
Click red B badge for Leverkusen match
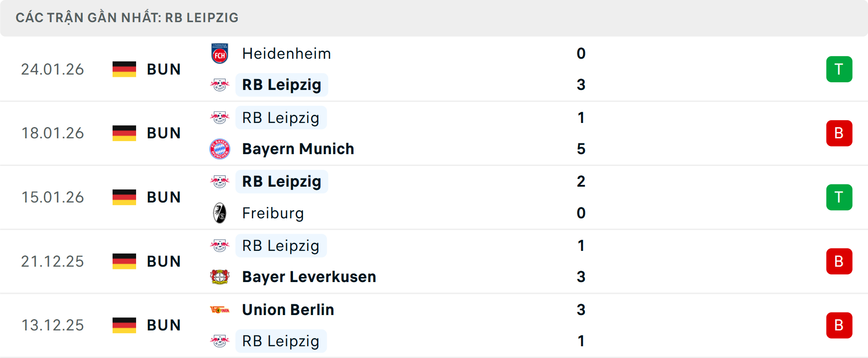tap(839, 261)
